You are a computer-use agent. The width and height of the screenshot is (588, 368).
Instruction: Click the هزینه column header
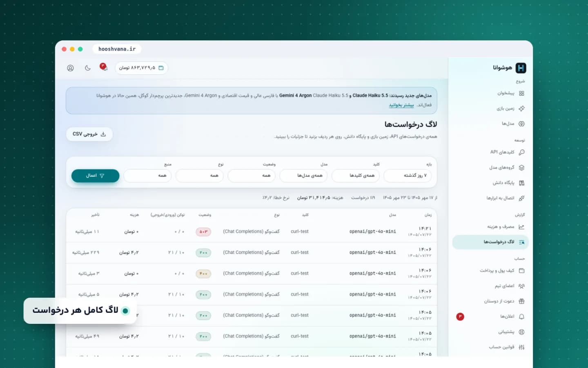point(134,215)
